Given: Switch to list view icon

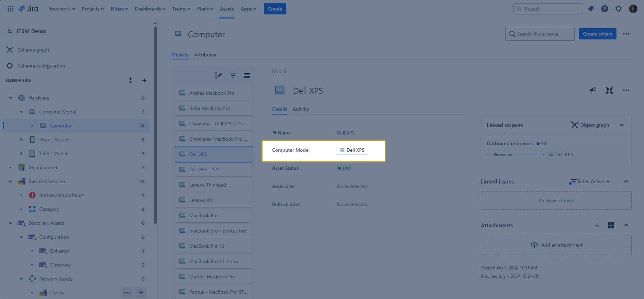Looking at the screenshot, I should click(x=247, y=76).
